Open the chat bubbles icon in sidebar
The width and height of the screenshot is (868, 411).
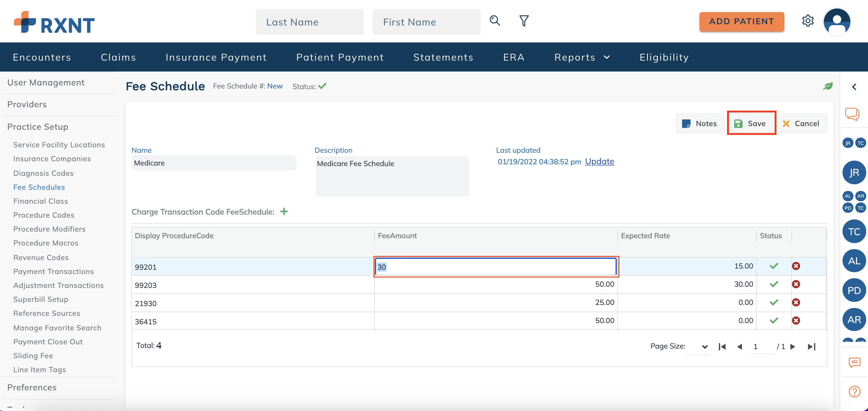point(852,114)
